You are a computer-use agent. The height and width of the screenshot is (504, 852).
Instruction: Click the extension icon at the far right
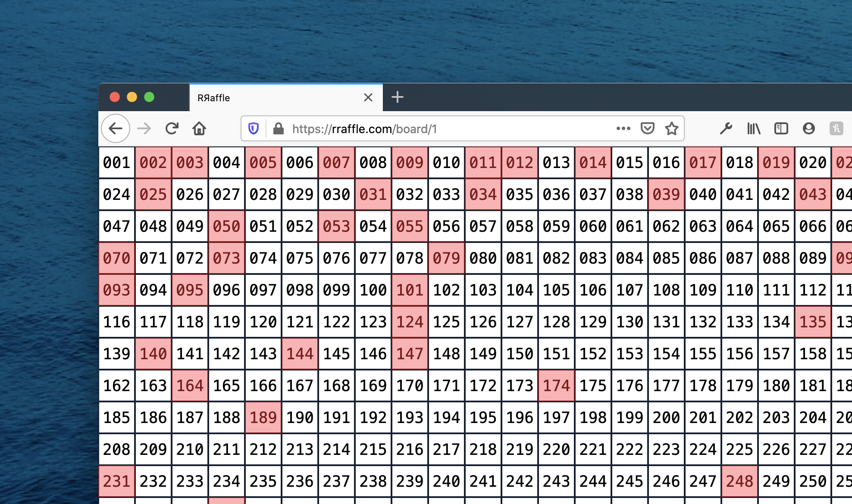(836, 128)
